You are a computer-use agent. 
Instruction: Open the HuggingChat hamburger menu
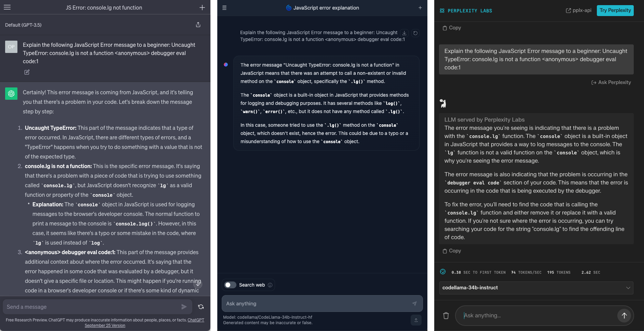[x=224, y=8]
